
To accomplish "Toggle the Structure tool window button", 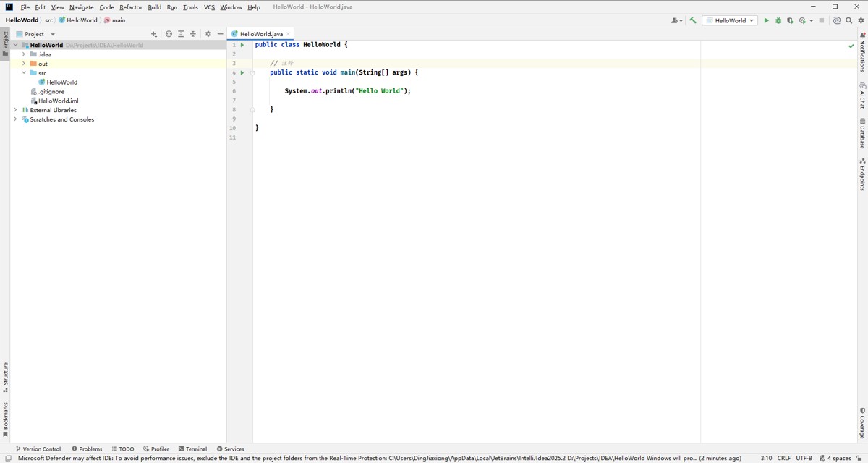I will click(5, 378).
